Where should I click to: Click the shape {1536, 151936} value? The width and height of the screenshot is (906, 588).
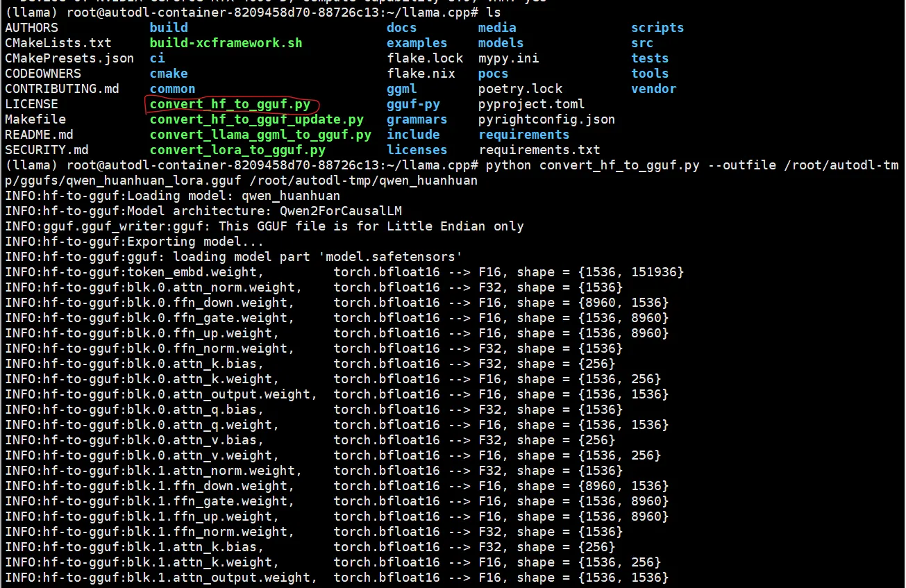[x=632, y=272]
